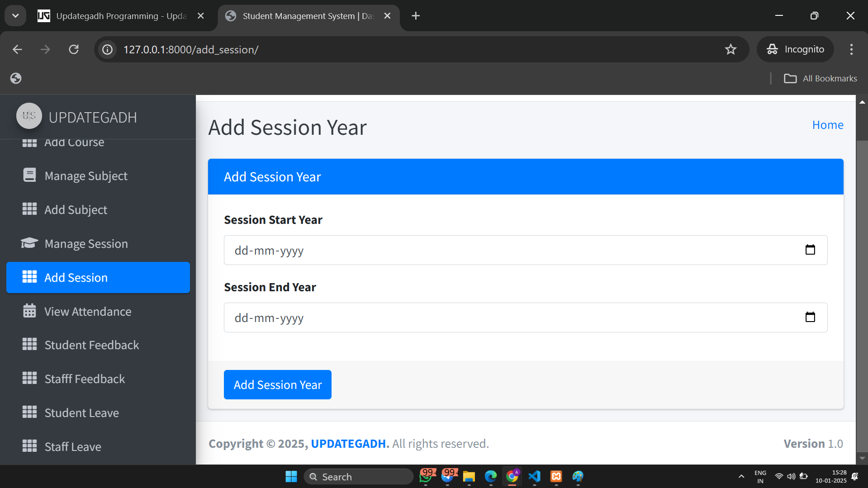Open Staff Leave in sidebar
This screenshot has height=488, width=868.
pos(98,446)
